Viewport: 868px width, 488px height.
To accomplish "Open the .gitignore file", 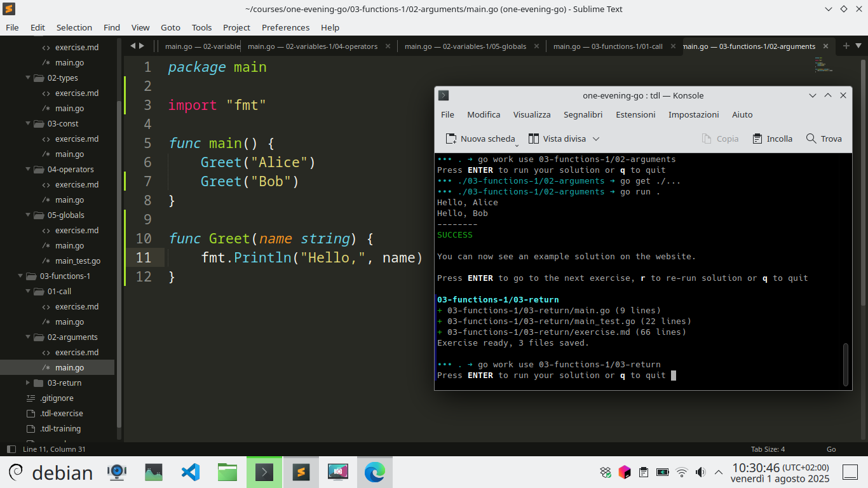I will pos(57,398).
